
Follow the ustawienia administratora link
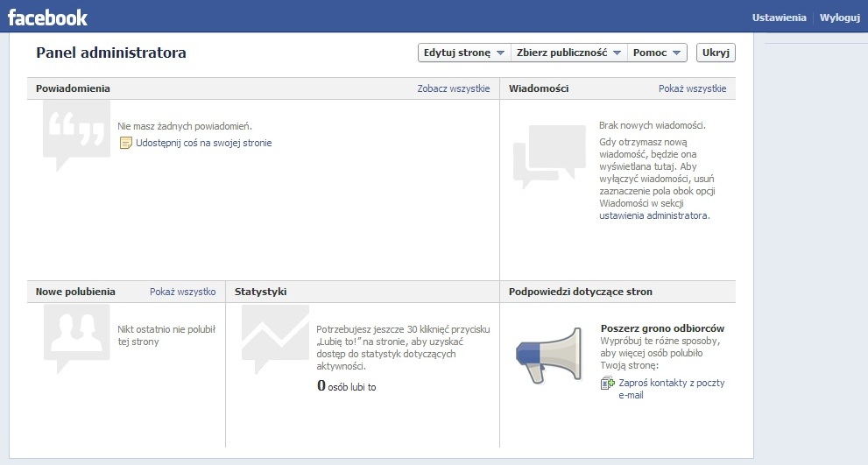653,215
